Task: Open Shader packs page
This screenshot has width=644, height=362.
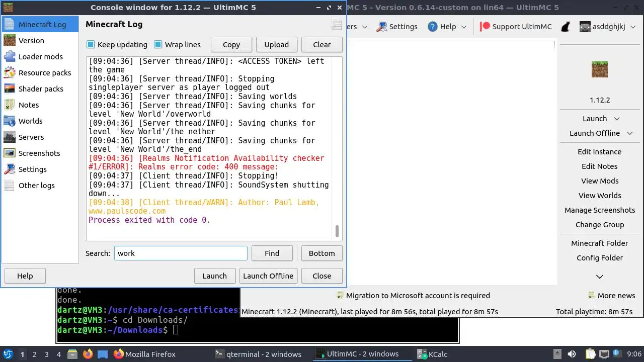Action: click(x=40, y=89)
